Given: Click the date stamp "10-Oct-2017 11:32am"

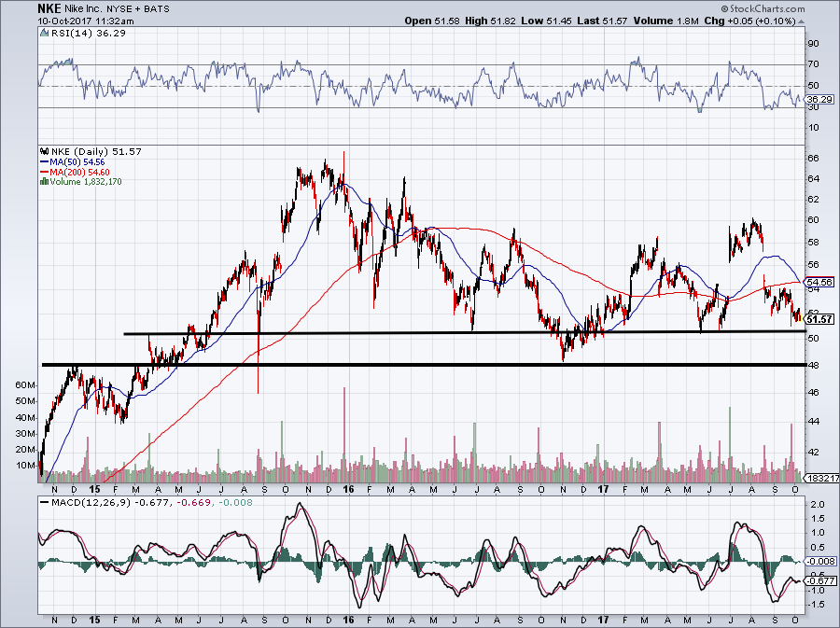Looking at the screenshot, I should point(86,21).
